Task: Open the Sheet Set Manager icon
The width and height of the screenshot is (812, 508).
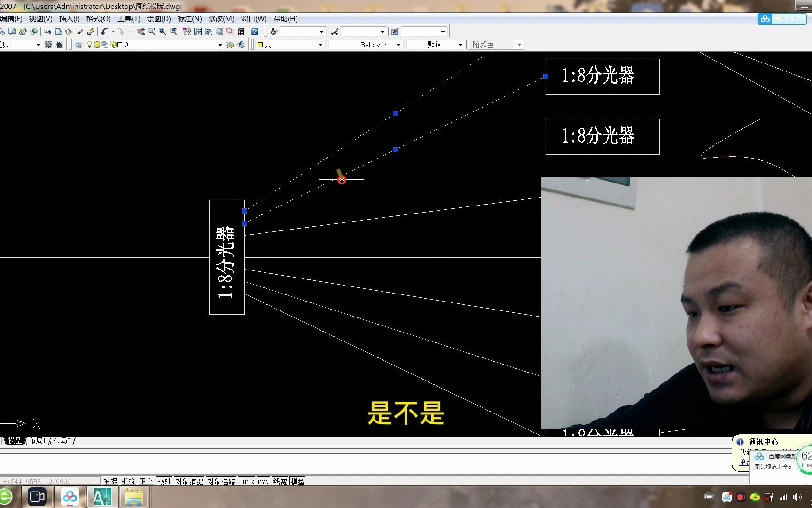Action: pos(219,32)
